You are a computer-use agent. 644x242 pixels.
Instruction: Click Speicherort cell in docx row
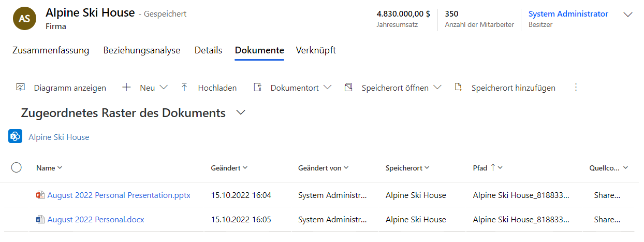[416, 220]
